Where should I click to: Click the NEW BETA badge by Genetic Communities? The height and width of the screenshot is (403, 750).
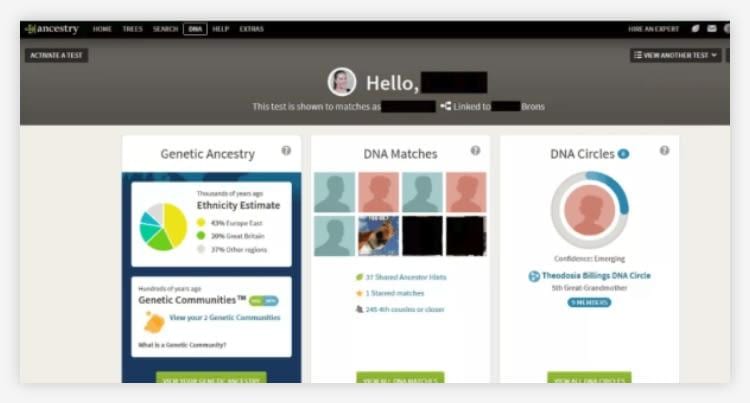[x=264, y=301]
